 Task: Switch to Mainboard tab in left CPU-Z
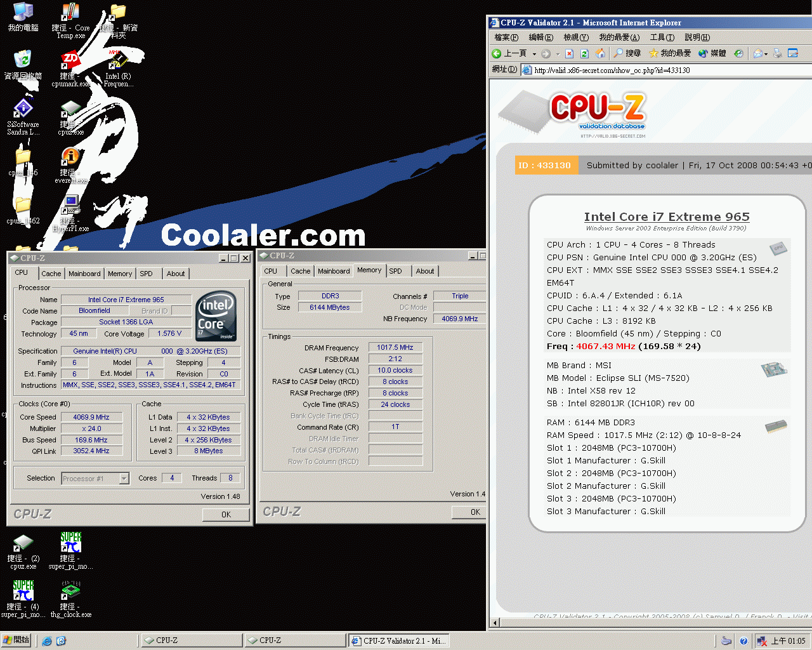tap(84, 274)
